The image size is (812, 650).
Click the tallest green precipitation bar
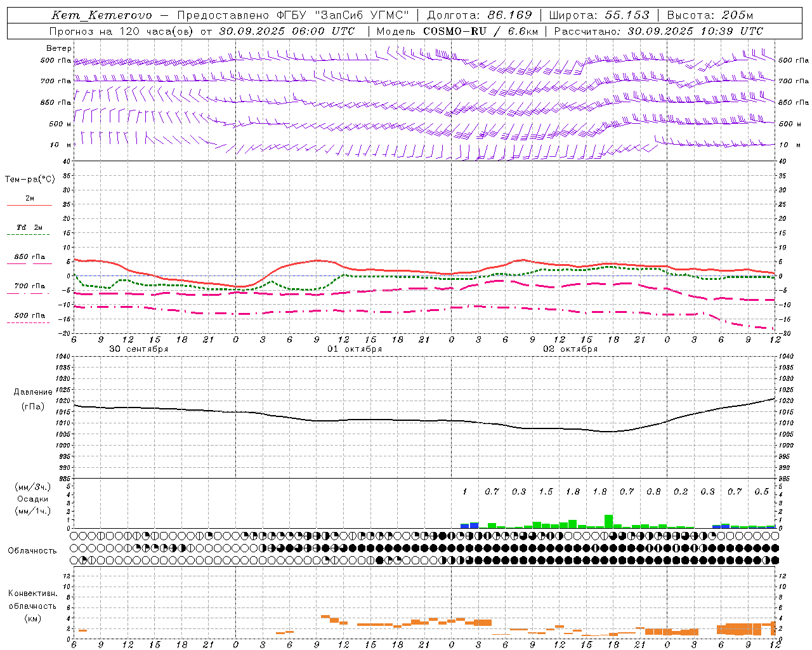608,521
